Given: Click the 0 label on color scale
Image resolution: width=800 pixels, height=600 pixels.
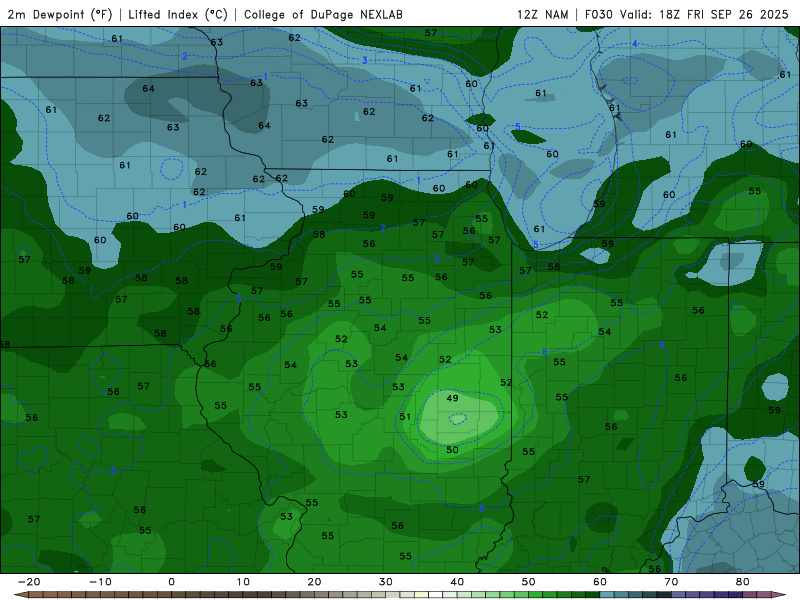Looking at the screenshot, I should (171, 582).
